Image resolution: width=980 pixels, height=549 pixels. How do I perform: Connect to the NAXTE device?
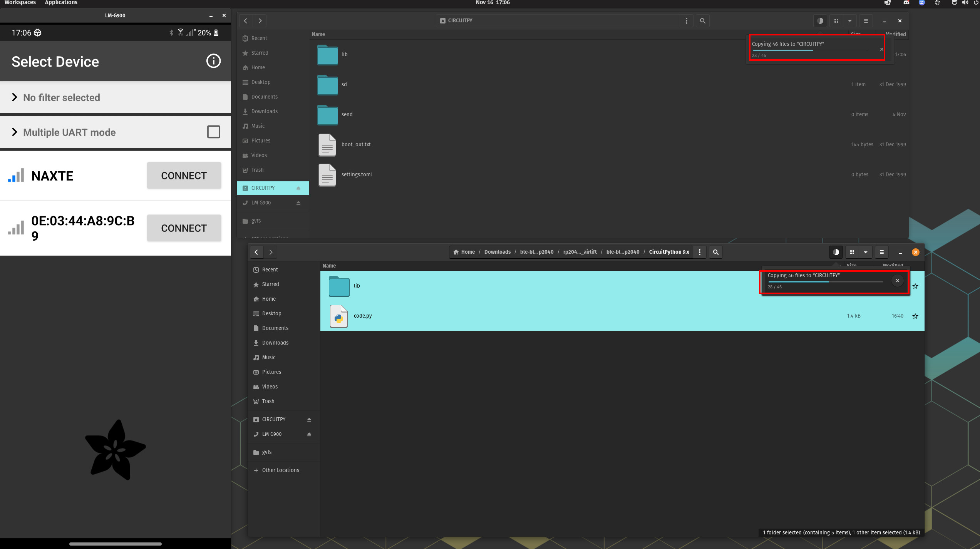click(184, 176)
